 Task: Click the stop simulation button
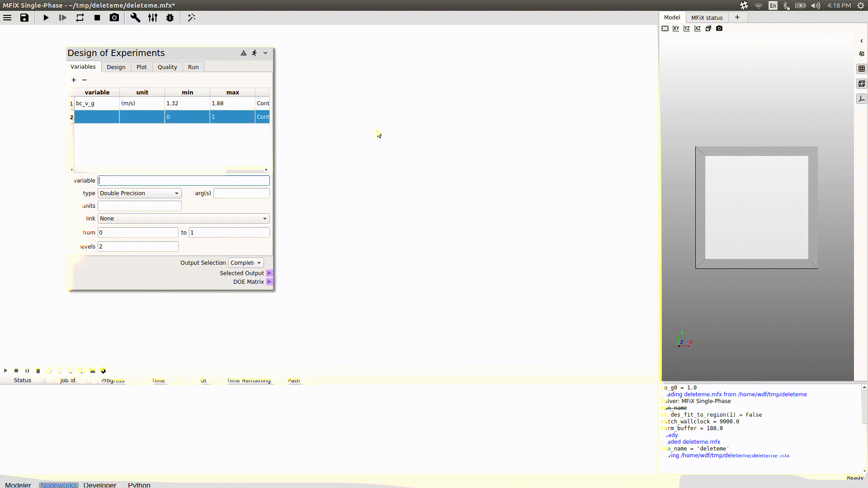[97, 18]
